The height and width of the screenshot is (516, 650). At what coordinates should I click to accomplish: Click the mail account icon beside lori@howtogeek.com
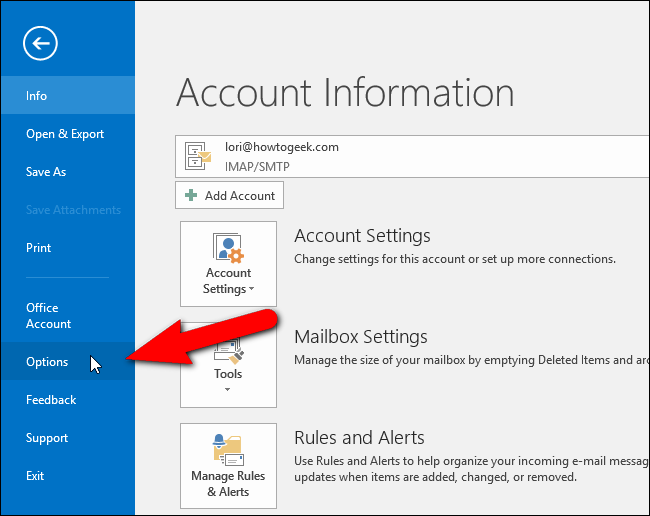[198, 155]
